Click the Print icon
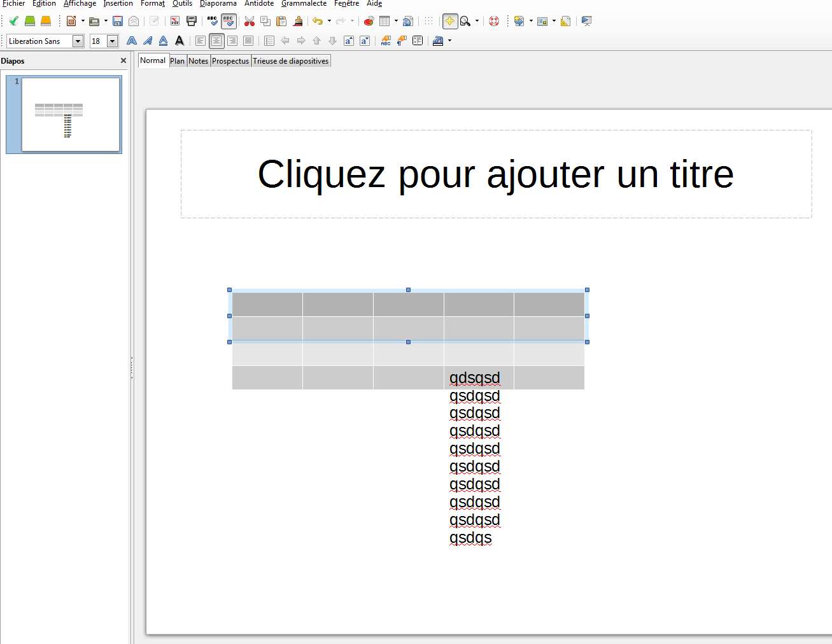Screen dimensions: 832x644 pos(191,21)
